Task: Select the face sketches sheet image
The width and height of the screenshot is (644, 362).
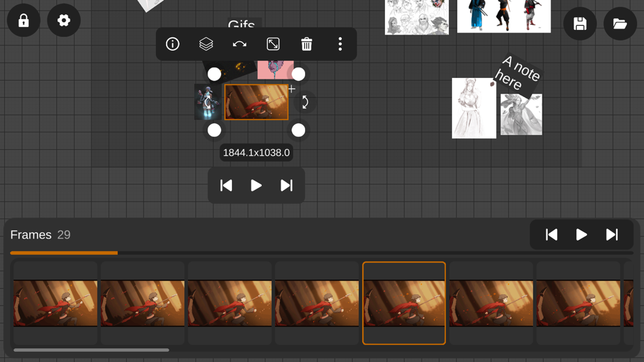Action: [x=417, y=17]
